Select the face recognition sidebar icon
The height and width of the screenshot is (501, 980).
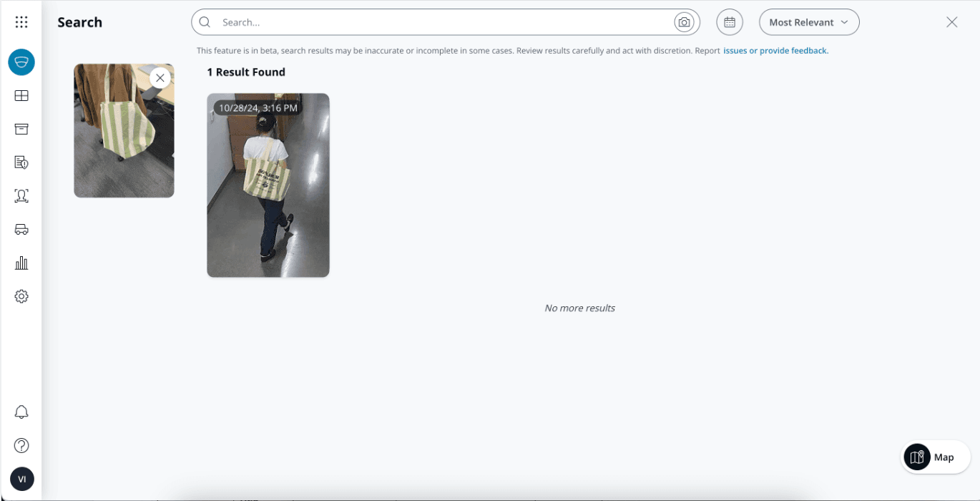[21, 195]
